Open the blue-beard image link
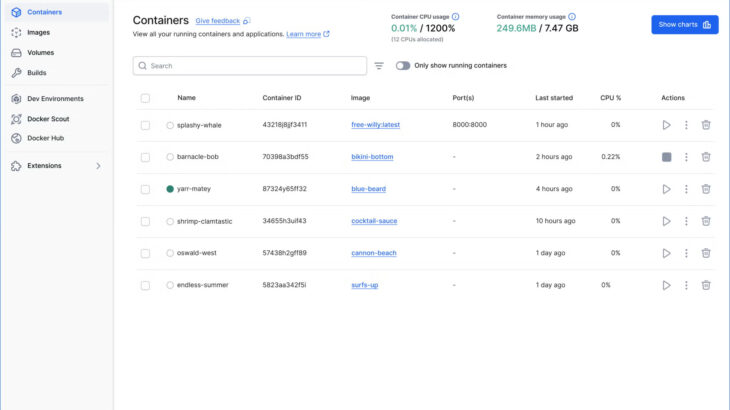This screenshot has width=730, height=410. click(368, 189)
